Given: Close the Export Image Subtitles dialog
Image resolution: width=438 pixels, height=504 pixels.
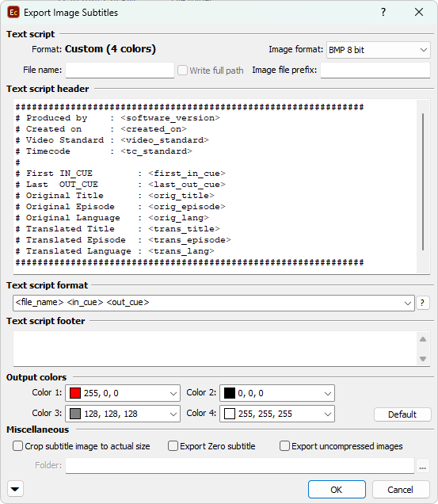Looking at the screenshot, I should (x=419, y=12).
